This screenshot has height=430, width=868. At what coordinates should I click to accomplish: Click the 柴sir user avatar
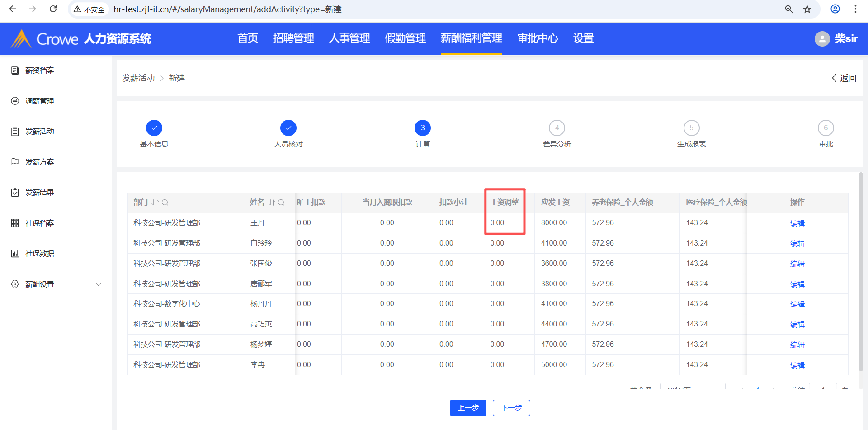[822, 39]
